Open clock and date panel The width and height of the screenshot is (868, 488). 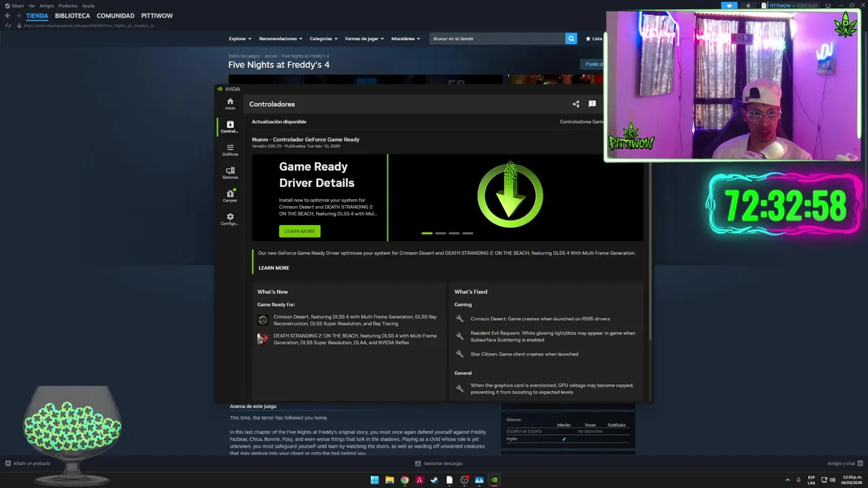pyautogui.click(x=852, y=480)
